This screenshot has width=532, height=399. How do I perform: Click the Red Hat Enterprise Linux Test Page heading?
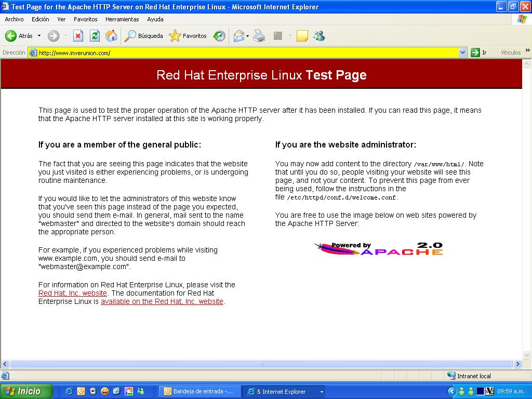pyautogui.click(x=261, y=75)
